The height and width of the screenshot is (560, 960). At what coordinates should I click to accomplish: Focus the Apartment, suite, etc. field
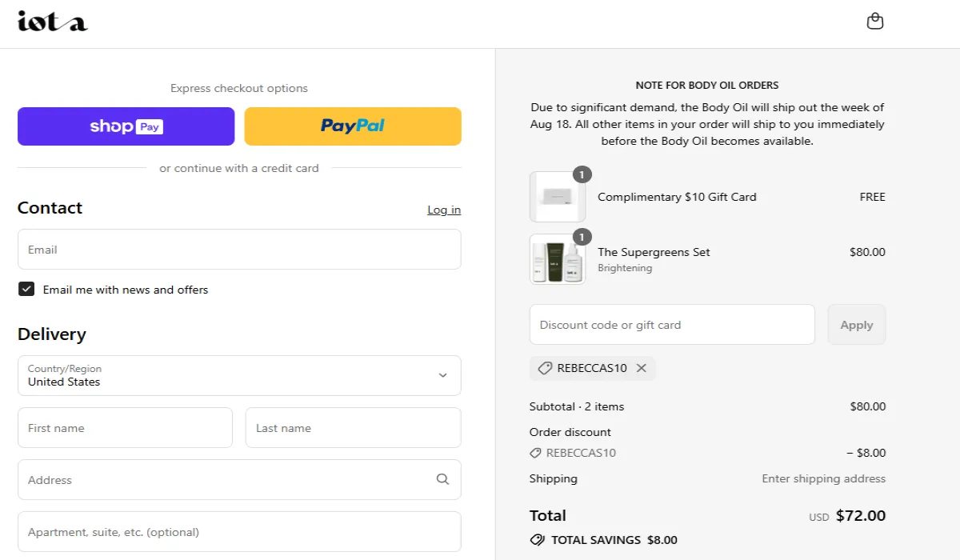pyautogui.click(x=239, y=532)
